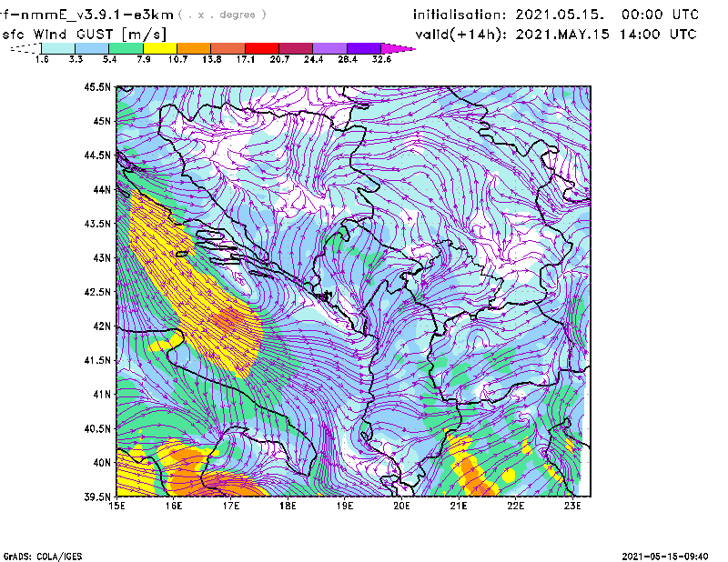Click the "41.5N" latitude label
This screenshot has width=728, height=562.
97,360
